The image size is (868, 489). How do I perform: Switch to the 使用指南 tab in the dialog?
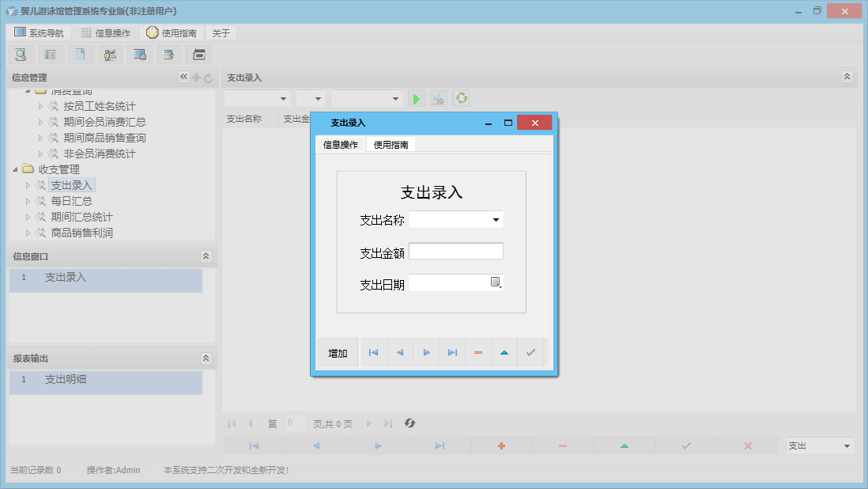391,144
